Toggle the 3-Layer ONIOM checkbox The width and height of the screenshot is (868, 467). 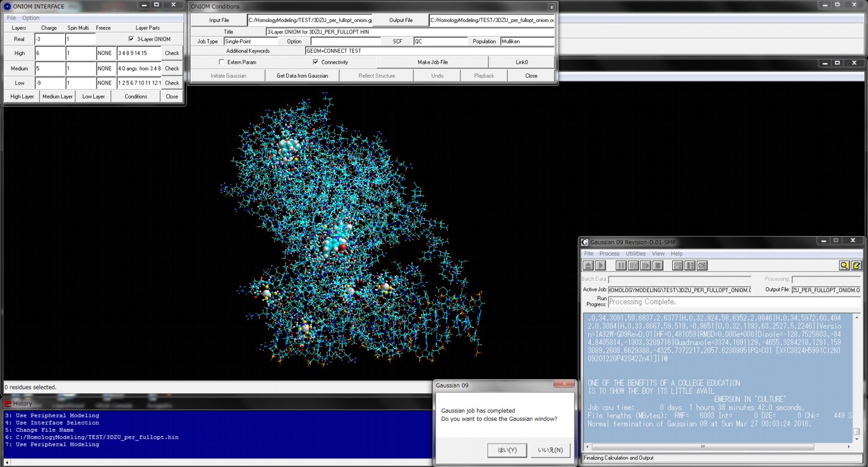tap(131, 39)
